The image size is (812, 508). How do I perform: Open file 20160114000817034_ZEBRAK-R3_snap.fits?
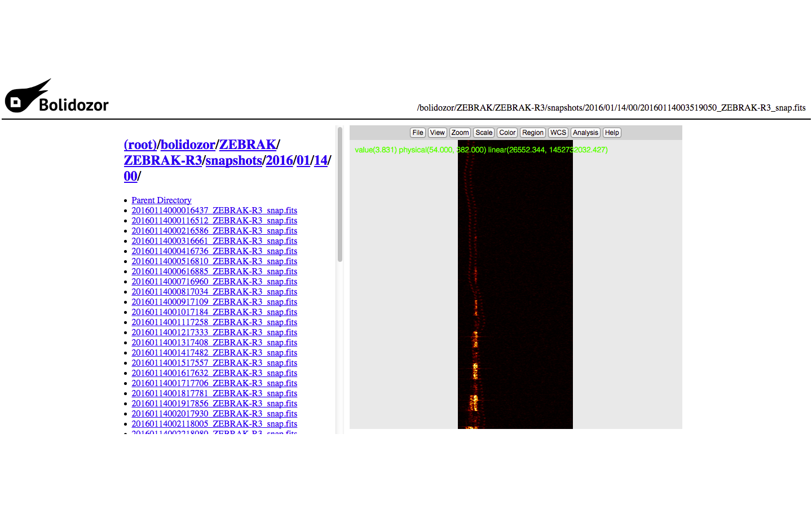tap(214, 292)
